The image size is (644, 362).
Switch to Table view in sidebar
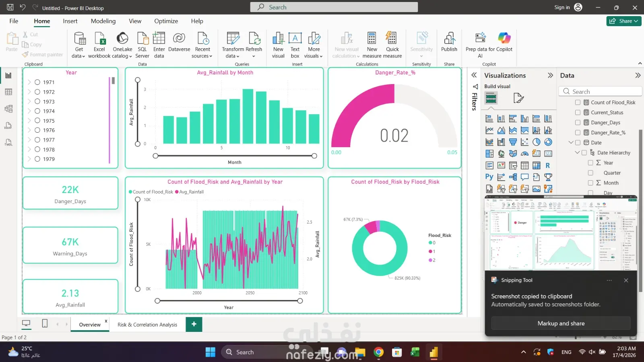click(8, 92)
